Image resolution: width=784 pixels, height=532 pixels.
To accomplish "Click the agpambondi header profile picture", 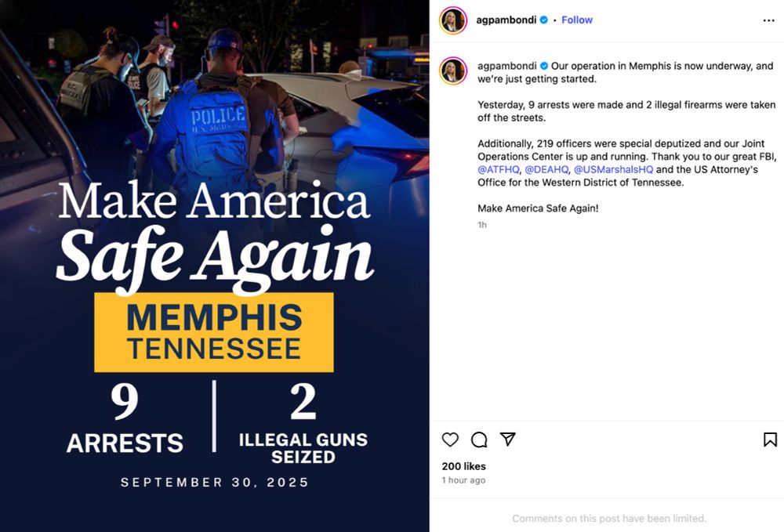I will pyautogui.click(x=453, y=20).
